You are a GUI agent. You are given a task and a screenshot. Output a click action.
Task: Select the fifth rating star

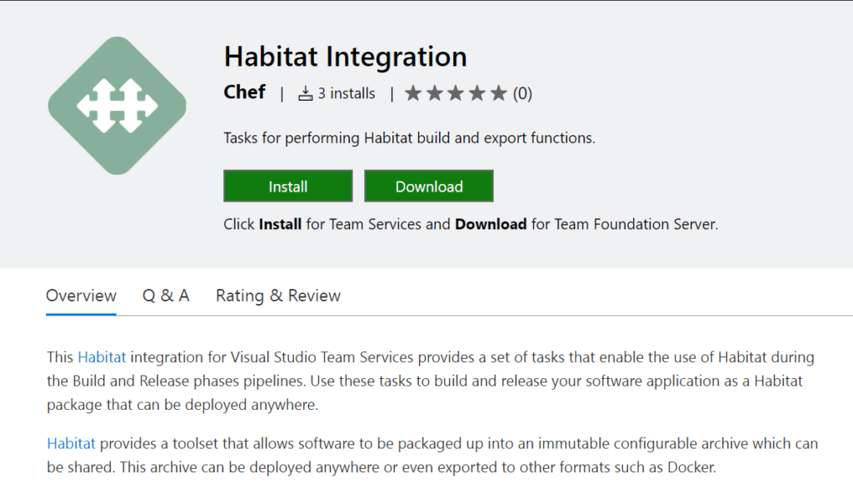point(498,93)
